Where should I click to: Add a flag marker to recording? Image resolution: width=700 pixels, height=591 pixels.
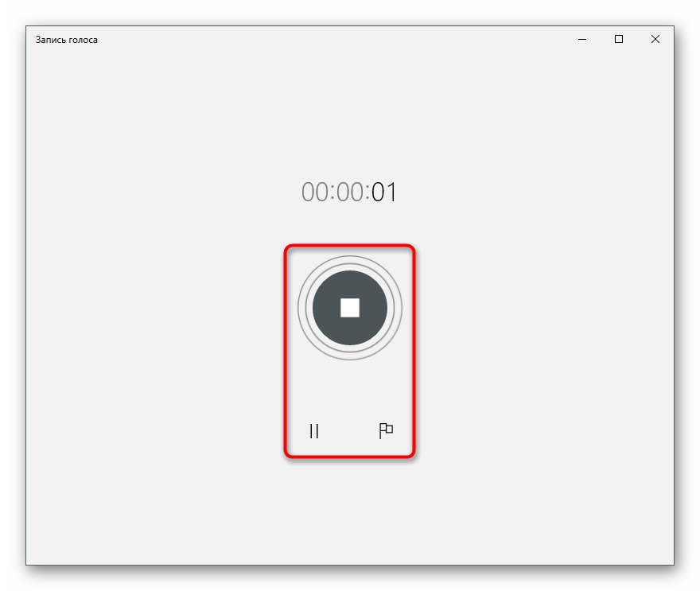[386, 431]
